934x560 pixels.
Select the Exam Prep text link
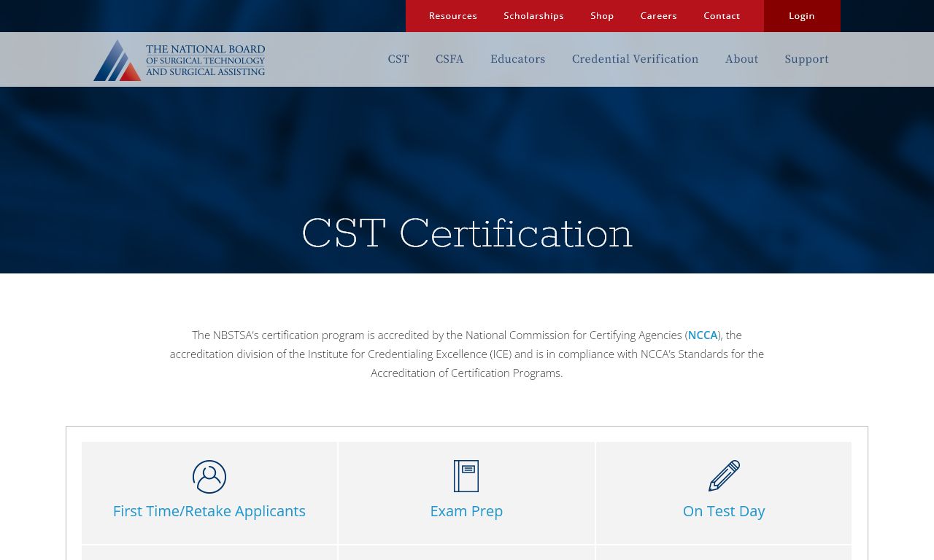pos(466,511)
